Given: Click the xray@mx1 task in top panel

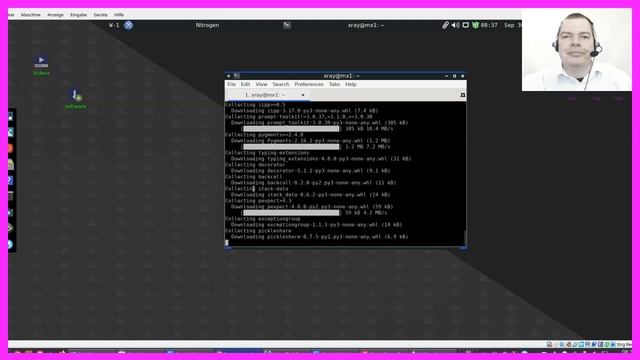Looking at the screenshot, I should pyautogui.click(x=366, y=25).
